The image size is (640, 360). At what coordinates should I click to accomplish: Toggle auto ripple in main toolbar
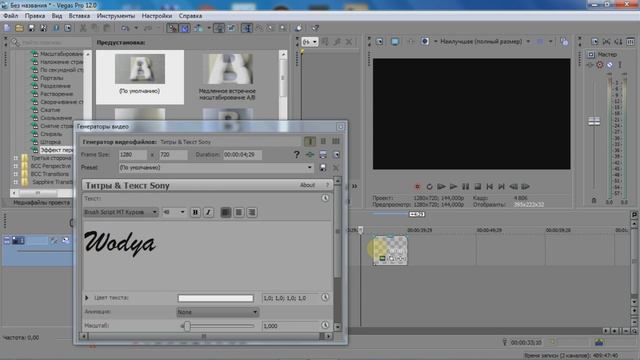point(198,28)
